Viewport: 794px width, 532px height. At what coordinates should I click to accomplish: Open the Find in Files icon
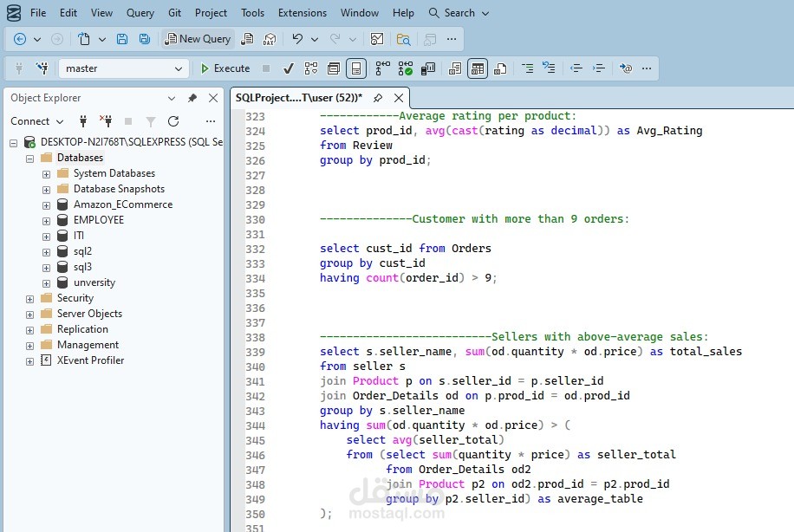click(x=403, y=39)
